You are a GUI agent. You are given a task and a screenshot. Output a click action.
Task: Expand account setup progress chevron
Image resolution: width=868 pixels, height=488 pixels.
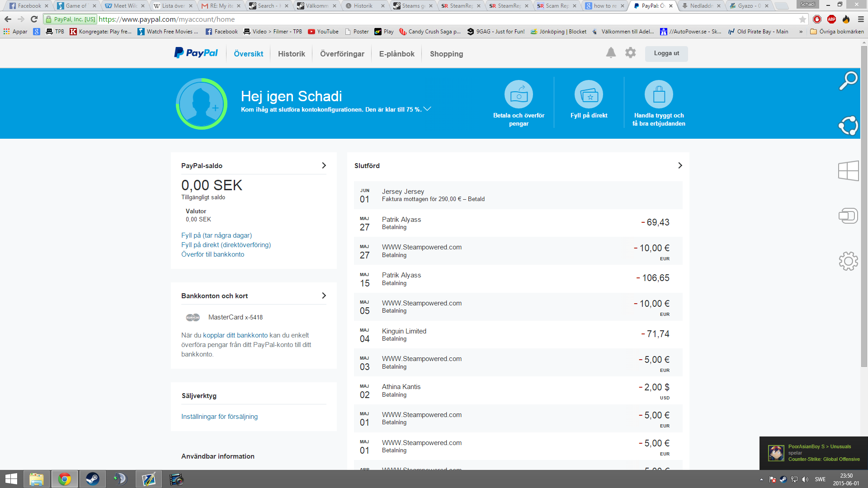[427, 109]
